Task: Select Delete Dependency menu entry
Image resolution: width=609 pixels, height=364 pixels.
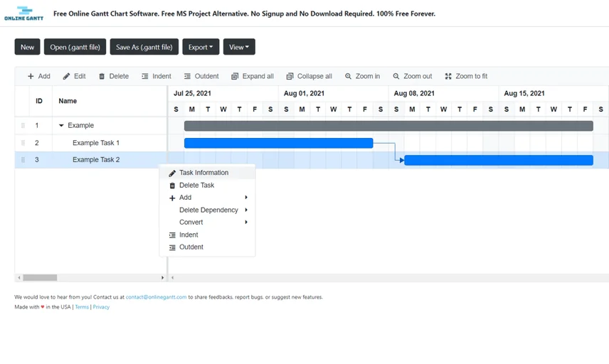Action: [x=208, y=210]
